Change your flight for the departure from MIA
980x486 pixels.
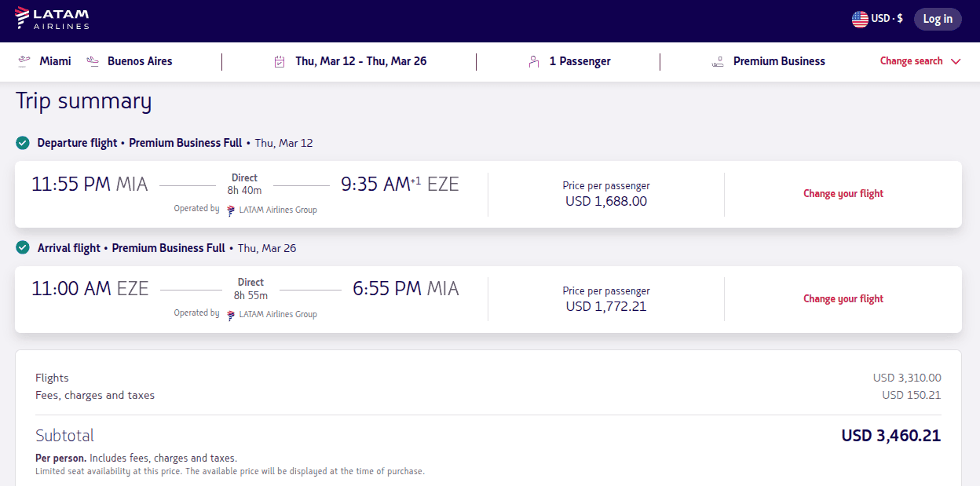click(x=843, y=193)
